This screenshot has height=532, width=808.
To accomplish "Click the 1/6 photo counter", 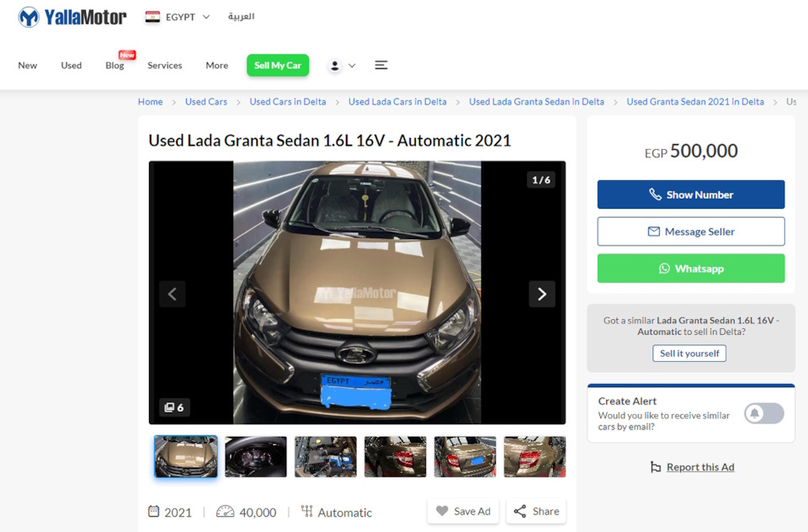I will 541,180.
